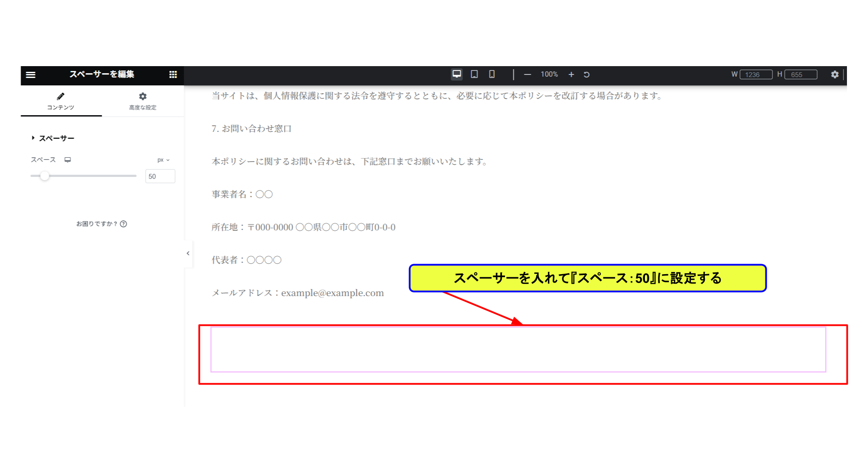Viewport: 868px width, 473px height.
Task: Switch to desktop preview mode
Action: 457,74
